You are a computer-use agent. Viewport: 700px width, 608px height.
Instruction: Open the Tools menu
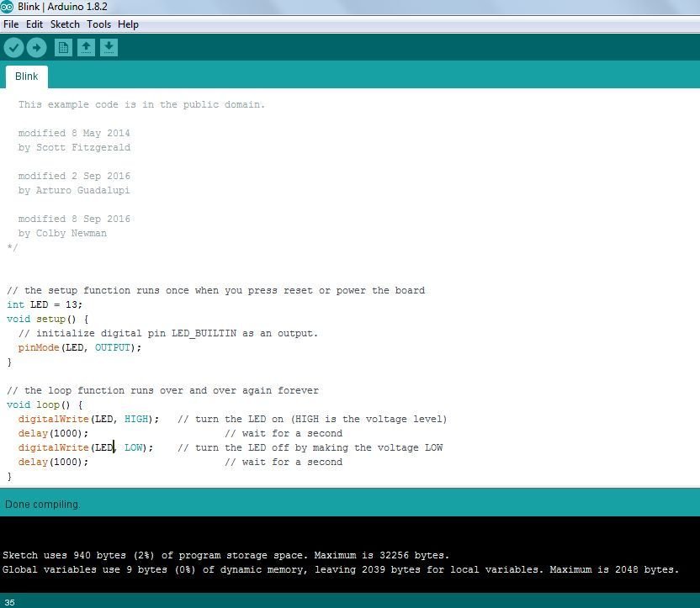[x=98, y=24]
